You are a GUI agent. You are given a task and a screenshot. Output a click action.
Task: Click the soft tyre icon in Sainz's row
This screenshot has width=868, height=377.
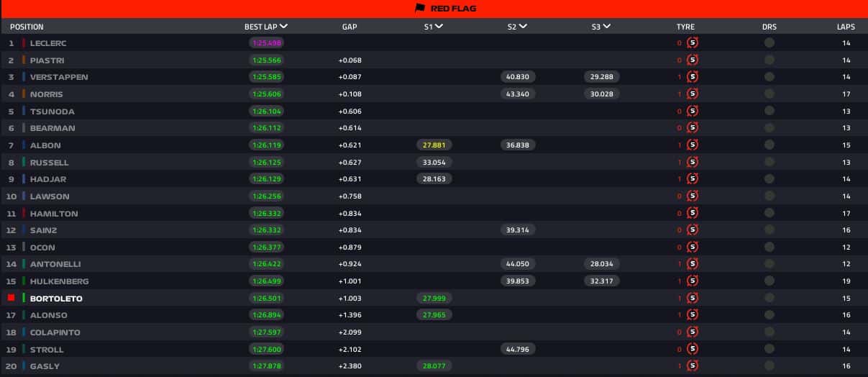click(693, 230)
